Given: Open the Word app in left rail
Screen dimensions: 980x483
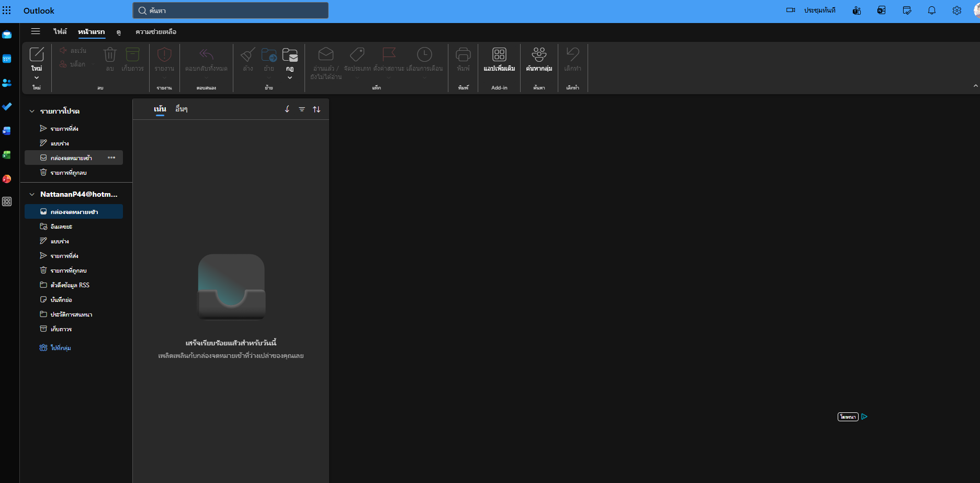Looking at the screenshot, I should 7,131.
